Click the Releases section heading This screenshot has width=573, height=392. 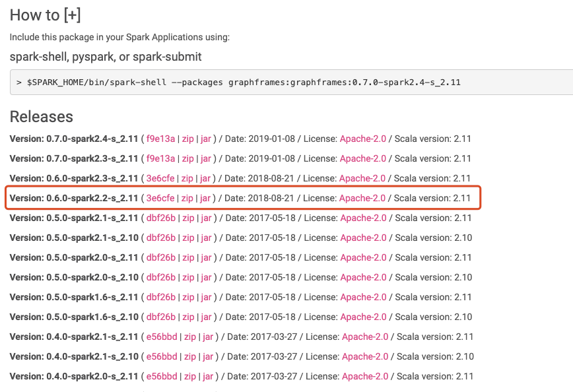point(42,117)
